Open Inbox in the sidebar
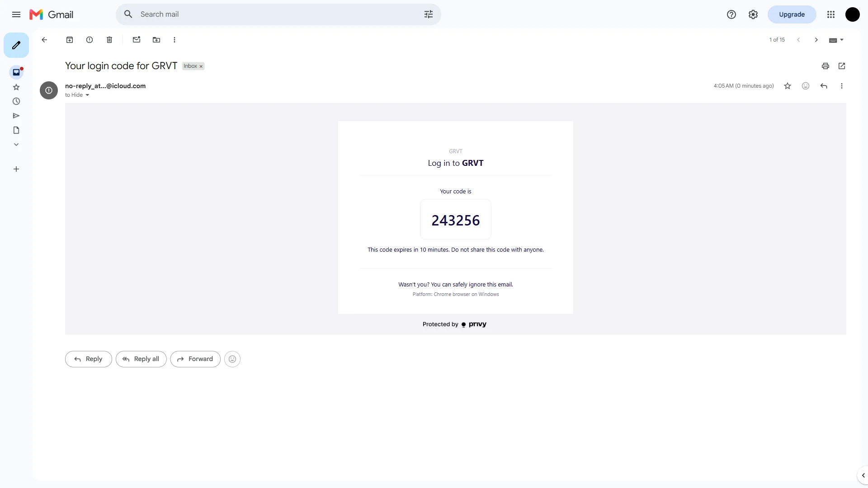This screenshot has height=488, width=868. tap(16, 72)
